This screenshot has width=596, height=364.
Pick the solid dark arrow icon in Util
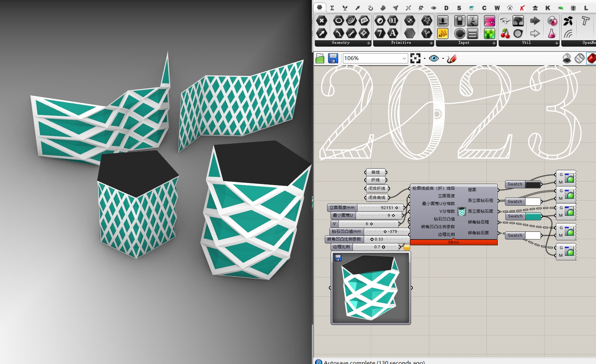pyautogui.click(x=535, y=21)
